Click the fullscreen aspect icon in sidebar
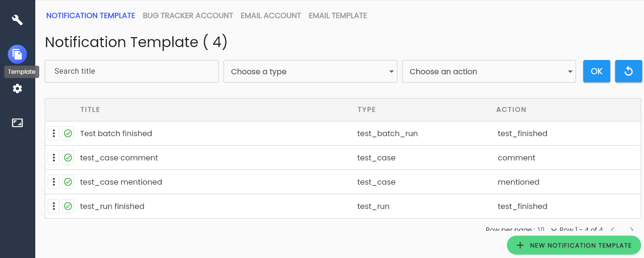 click(x=17, y=123)
